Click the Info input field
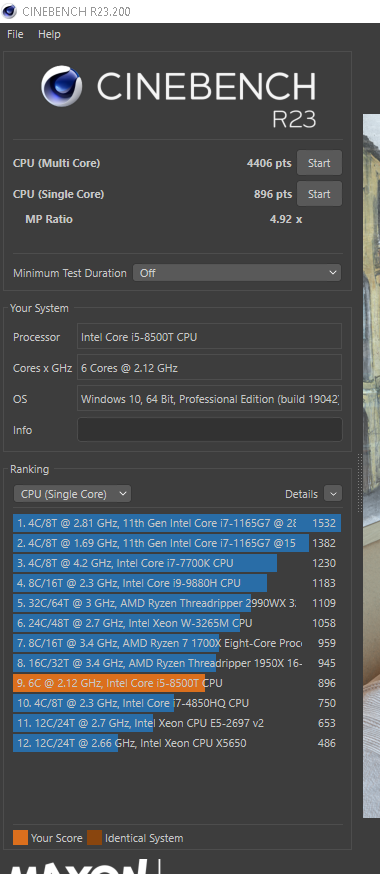The width and height of the screenshot is (380, 874). click(x=210, y=430)
